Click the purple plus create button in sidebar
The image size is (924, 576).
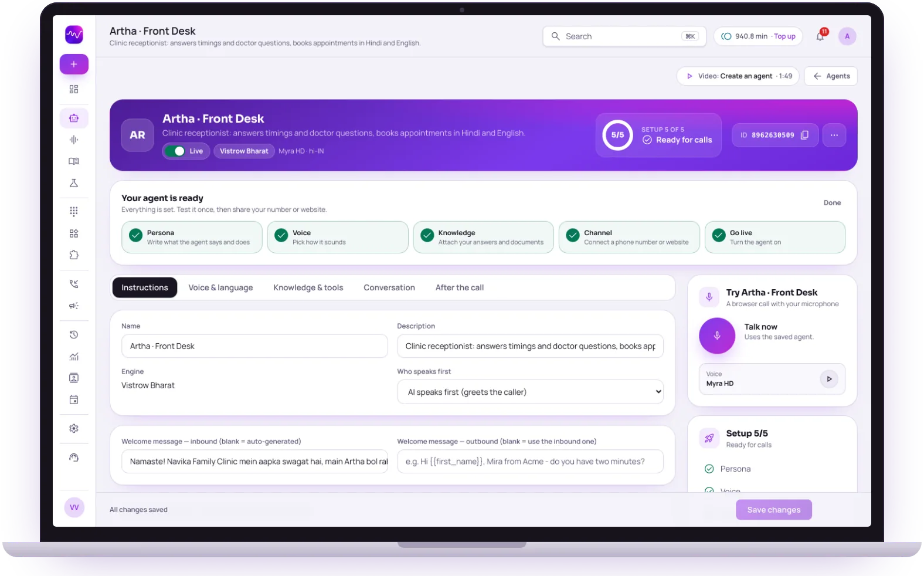pos(74,64)
